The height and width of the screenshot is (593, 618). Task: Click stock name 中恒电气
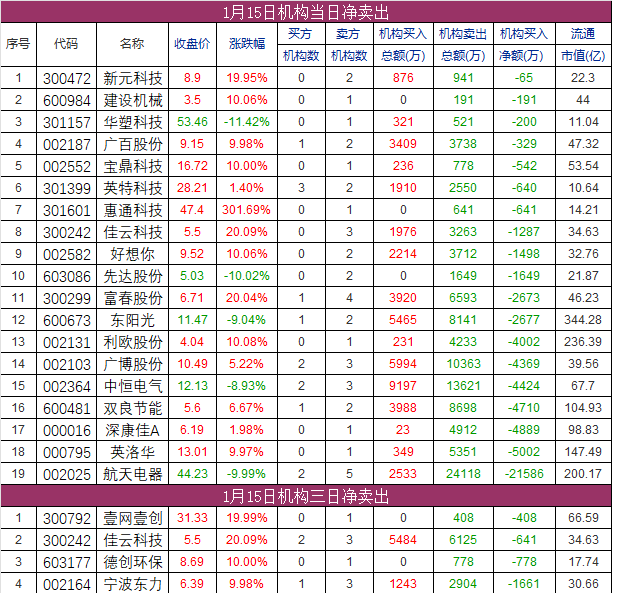[133, 387]
